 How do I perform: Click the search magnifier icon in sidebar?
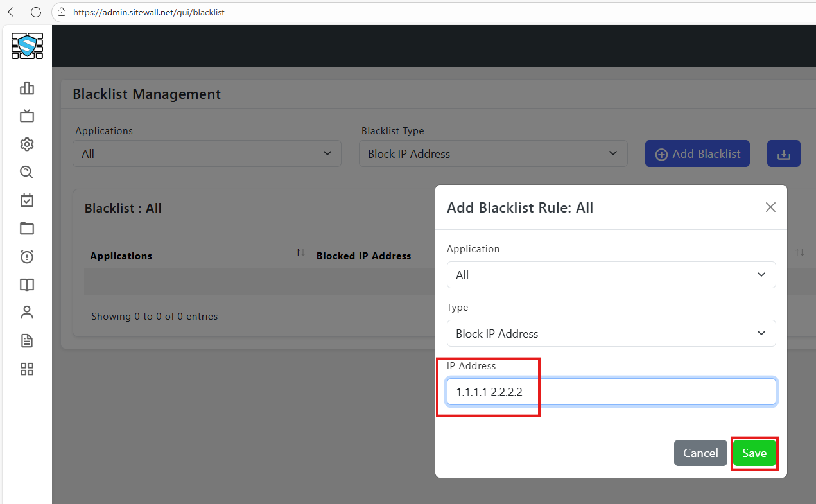pos(26,171)
